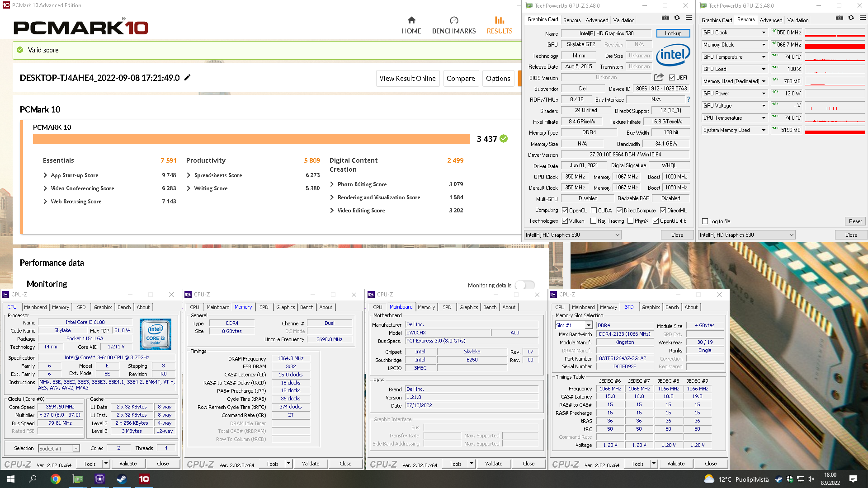
Task: Open System Memory Used sensor dropdown
Action: click(x=764, y=130)
